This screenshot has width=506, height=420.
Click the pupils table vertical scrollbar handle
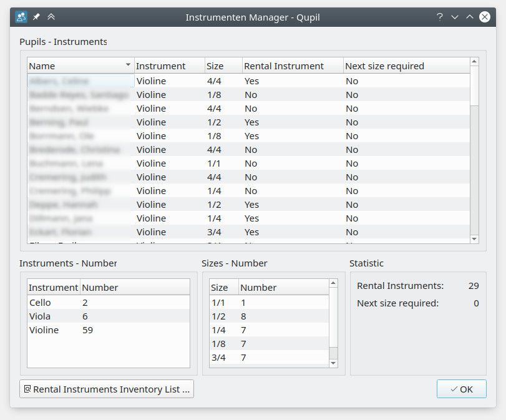474,86
